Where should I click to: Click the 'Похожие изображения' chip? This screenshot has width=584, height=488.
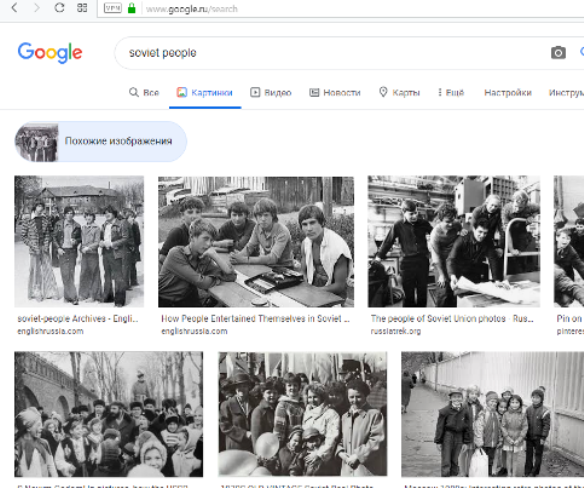[x=101, y=141]
